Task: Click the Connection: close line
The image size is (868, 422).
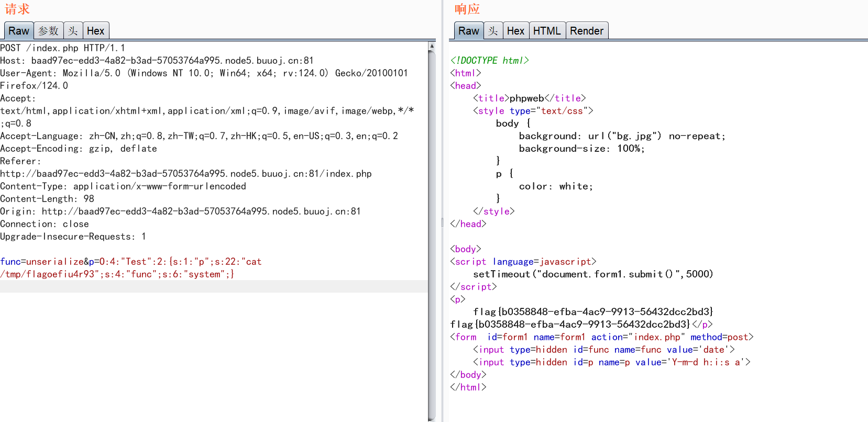Action: tap(45, 224)
